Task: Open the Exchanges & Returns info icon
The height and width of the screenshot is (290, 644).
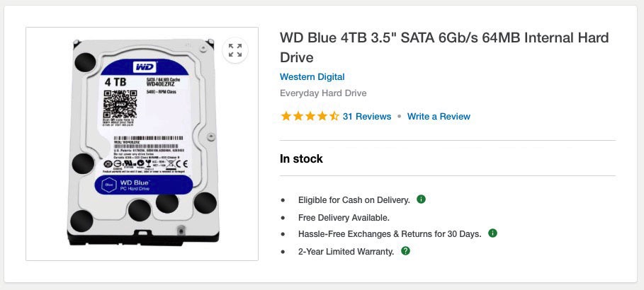Action: coord(492,233)
